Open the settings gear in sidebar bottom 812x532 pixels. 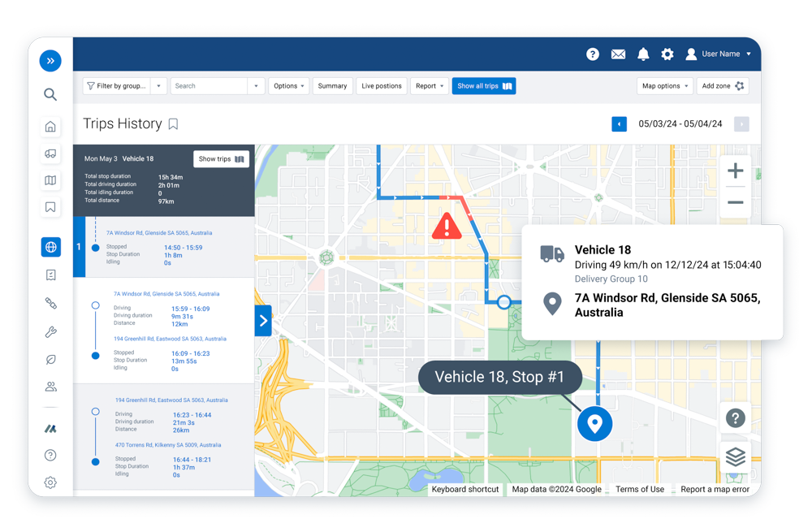[50, 482]
